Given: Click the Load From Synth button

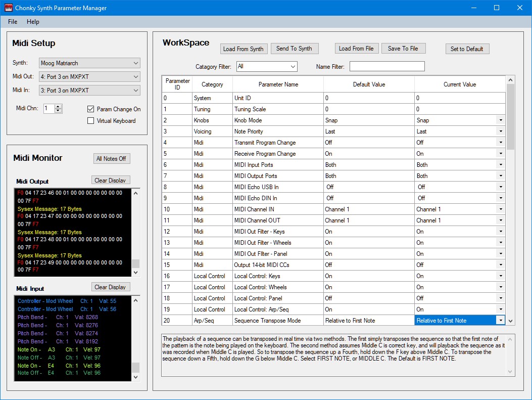Looking at the screenshot, I should (x=243, y=49).
